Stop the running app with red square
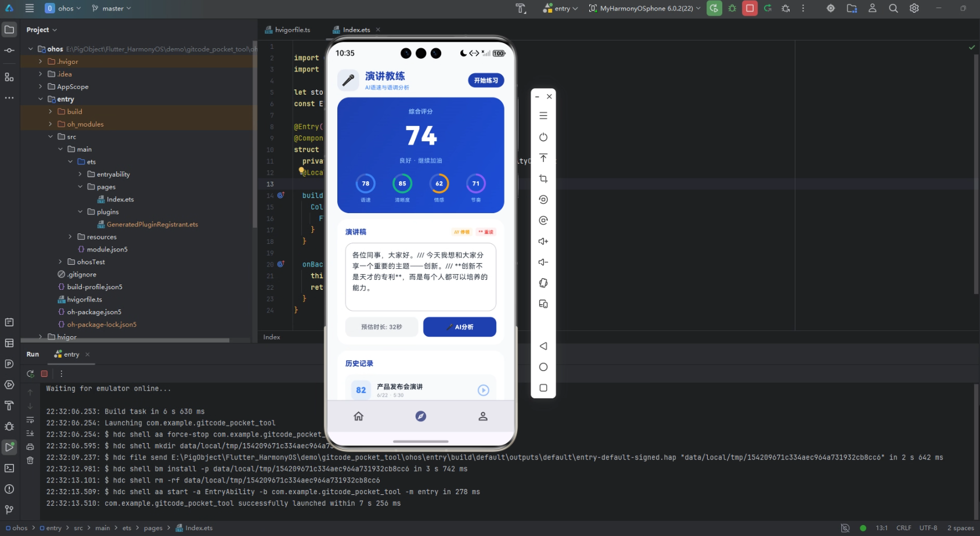Screen dimensions: 980x536 [750, 8]
